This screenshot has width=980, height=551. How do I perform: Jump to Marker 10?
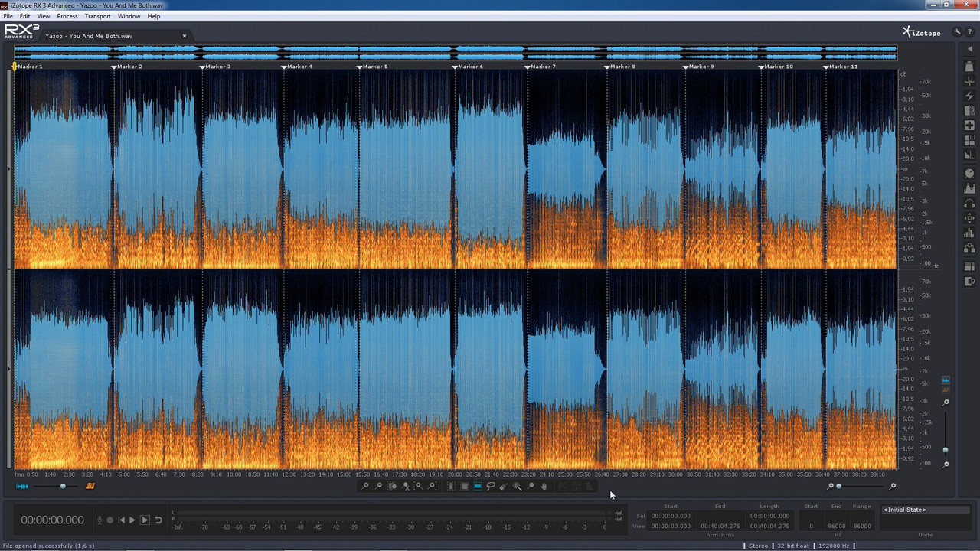coord(777,67)
